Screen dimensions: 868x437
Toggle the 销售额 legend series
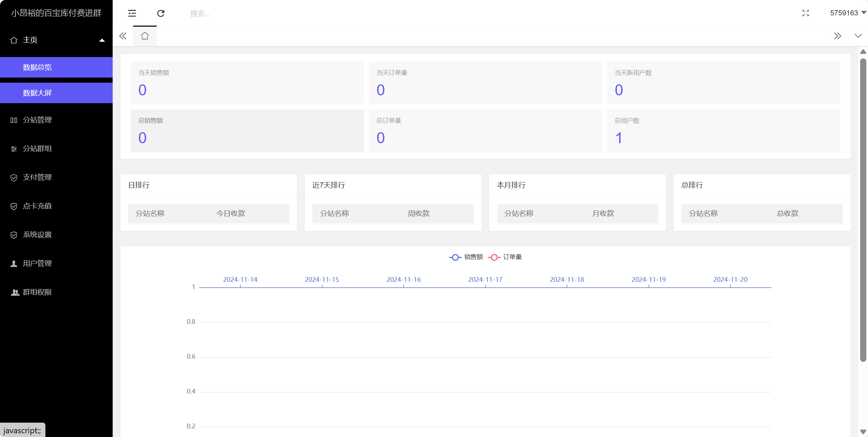click(466, 257)
